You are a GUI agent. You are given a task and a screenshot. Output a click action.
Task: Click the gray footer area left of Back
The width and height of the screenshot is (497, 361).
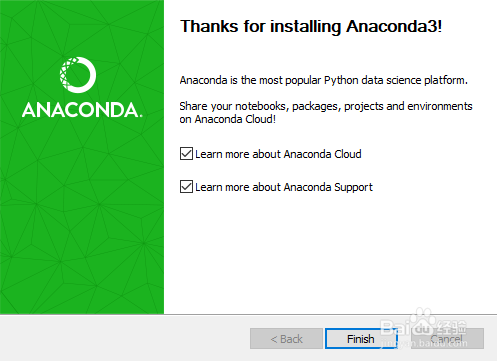123,338
